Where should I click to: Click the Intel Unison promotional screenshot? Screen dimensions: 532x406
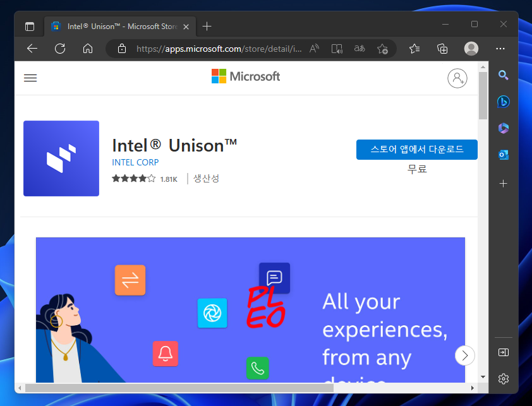(250, 310)
